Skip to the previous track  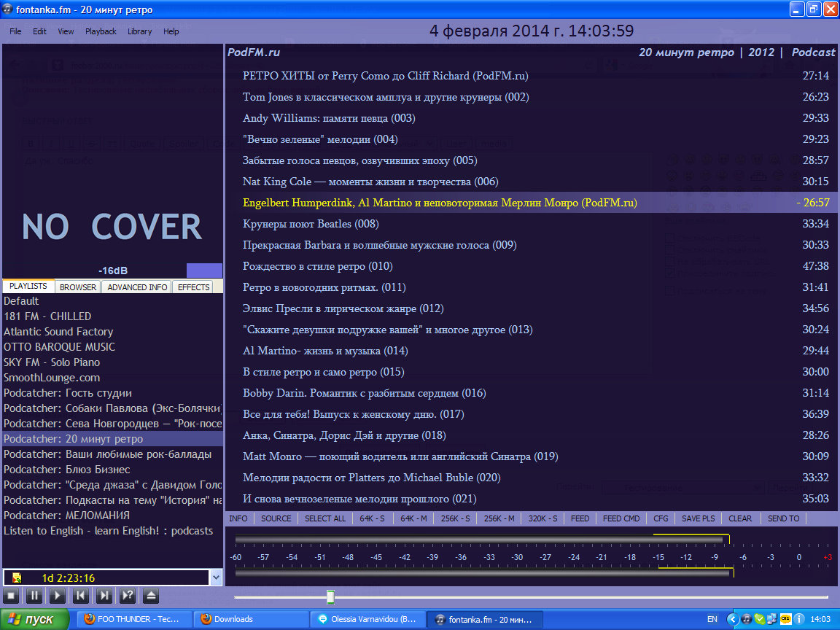click(x=81, y=596)
